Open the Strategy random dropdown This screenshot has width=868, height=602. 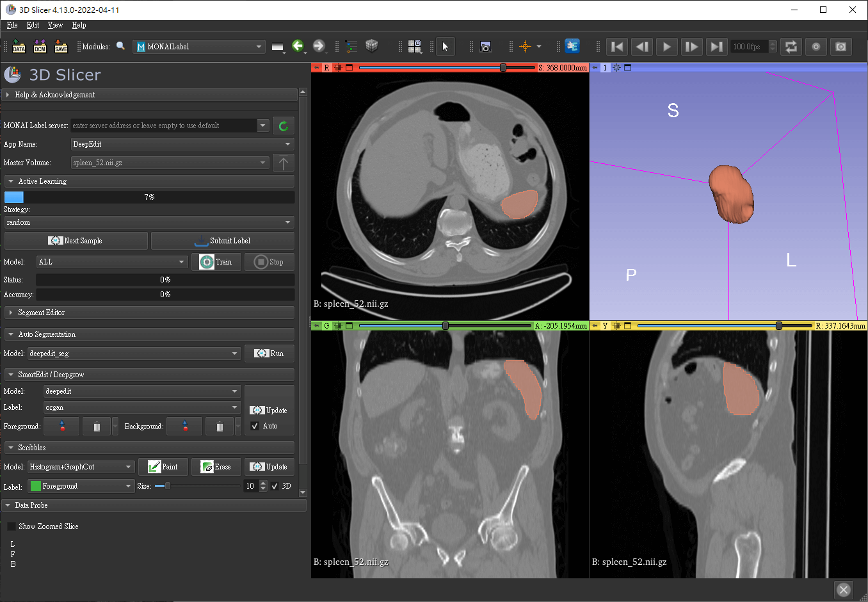(x=149, y=222)
